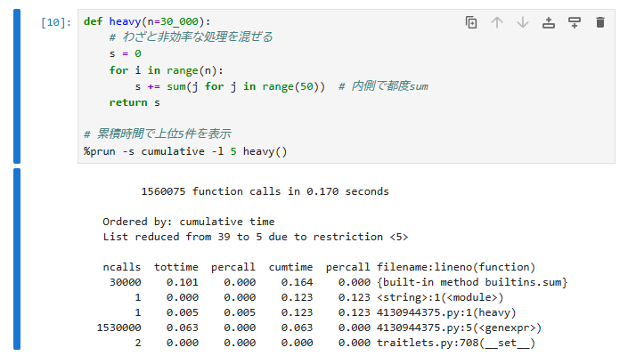Viewport: 628px width, 364px height.
Task: Insert a new cell above this one
Action: [x=549, y=22]
